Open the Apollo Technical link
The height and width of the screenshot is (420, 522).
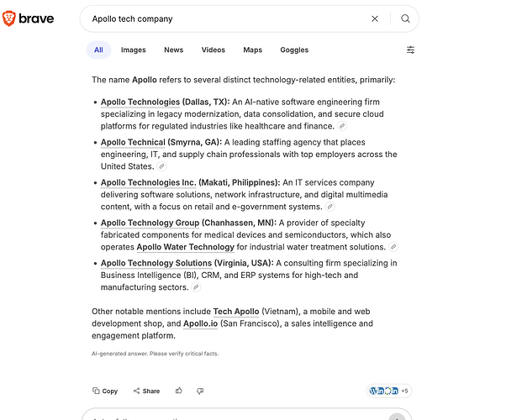(x=133, y=143)
